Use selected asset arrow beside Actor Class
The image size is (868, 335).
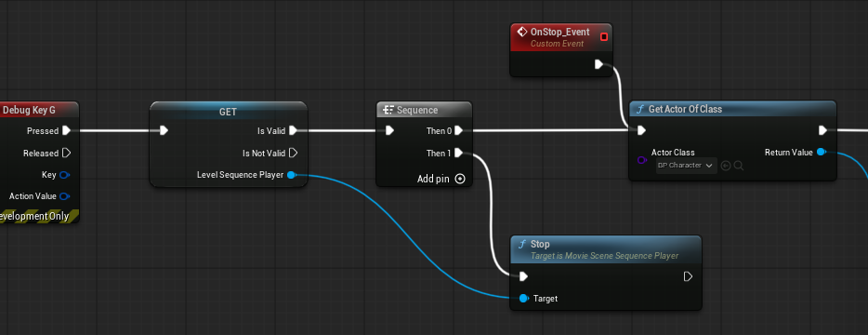726,166
